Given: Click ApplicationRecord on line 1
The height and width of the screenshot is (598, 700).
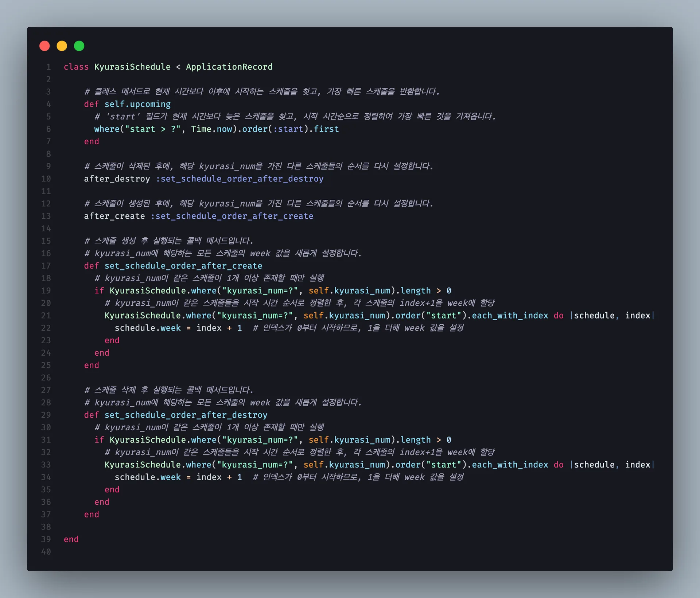Looking at the screenshot, I should click(x=229, y=67).
